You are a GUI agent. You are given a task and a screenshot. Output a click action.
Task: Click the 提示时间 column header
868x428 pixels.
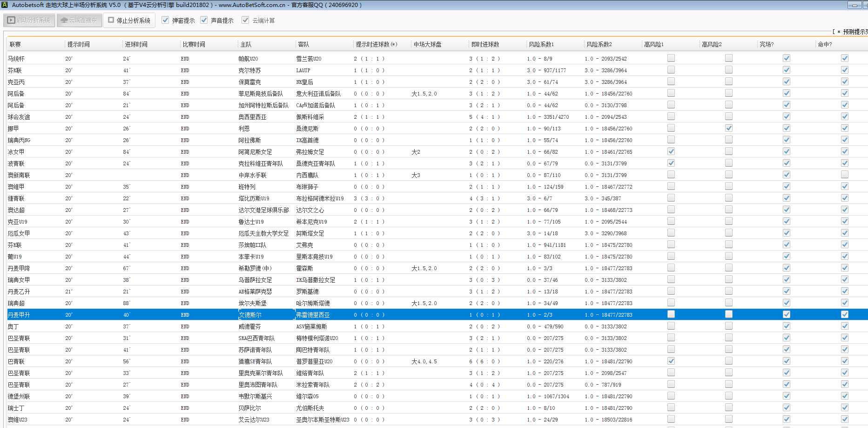pyautogui.click(x=79, y=44)
